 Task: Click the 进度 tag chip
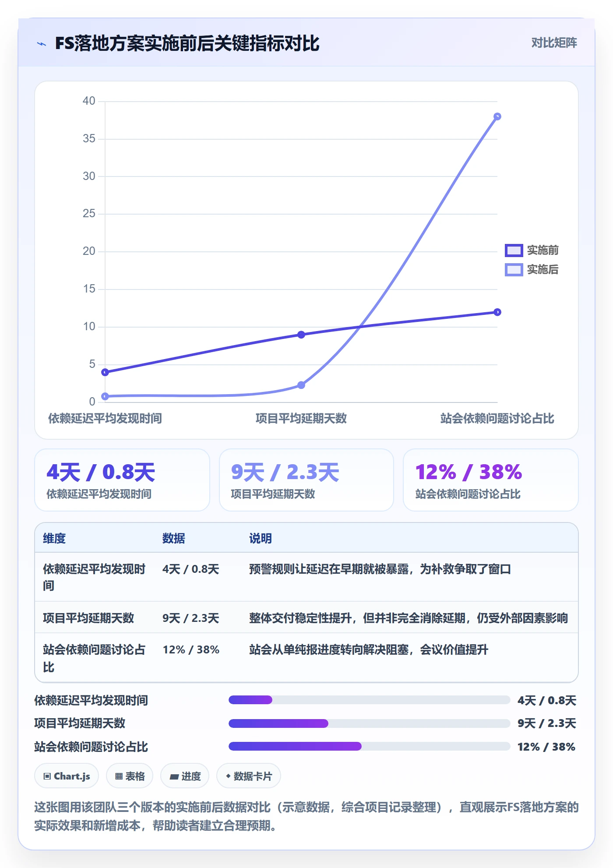point(185,776)
